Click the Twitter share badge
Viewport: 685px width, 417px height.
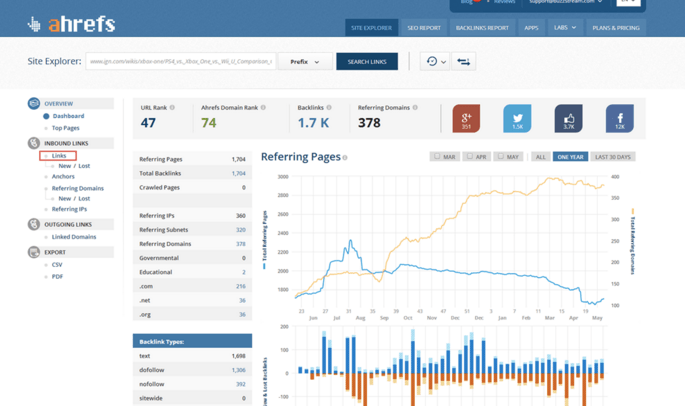coord(517,118)
